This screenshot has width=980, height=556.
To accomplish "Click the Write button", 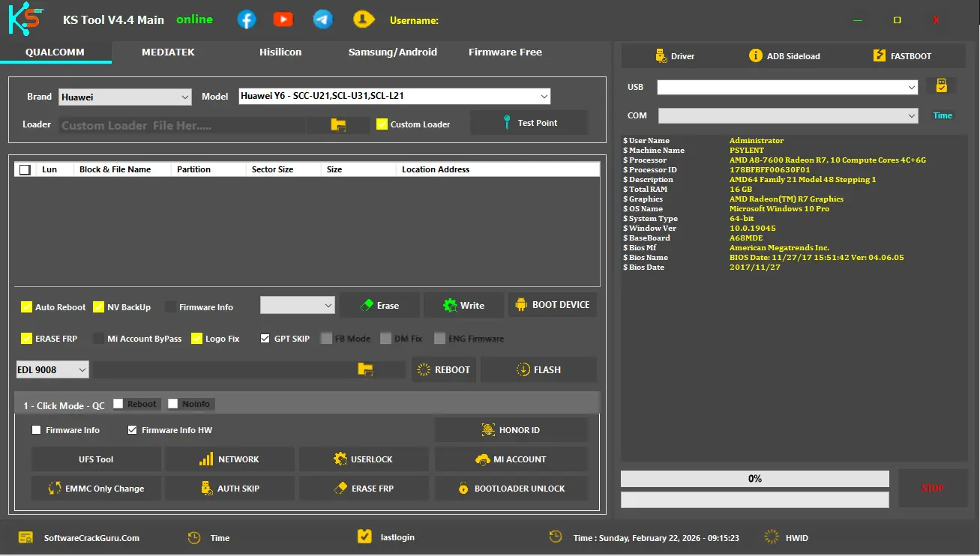I will [x=463, y=305].
